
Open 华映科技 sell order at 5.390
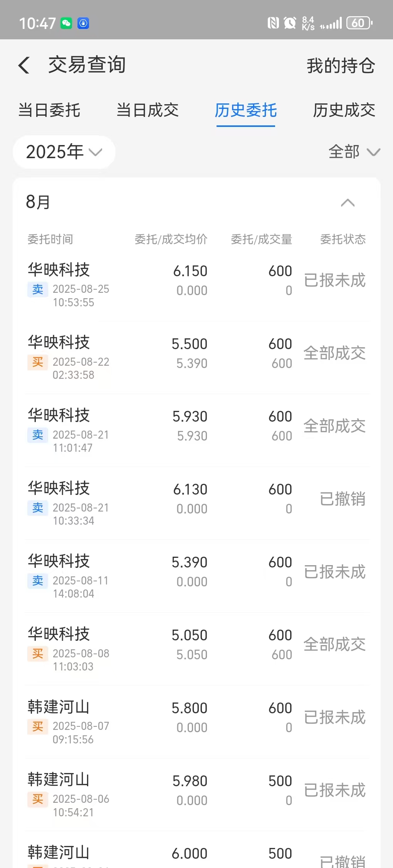pyautogui.click(x=196, y=576)
